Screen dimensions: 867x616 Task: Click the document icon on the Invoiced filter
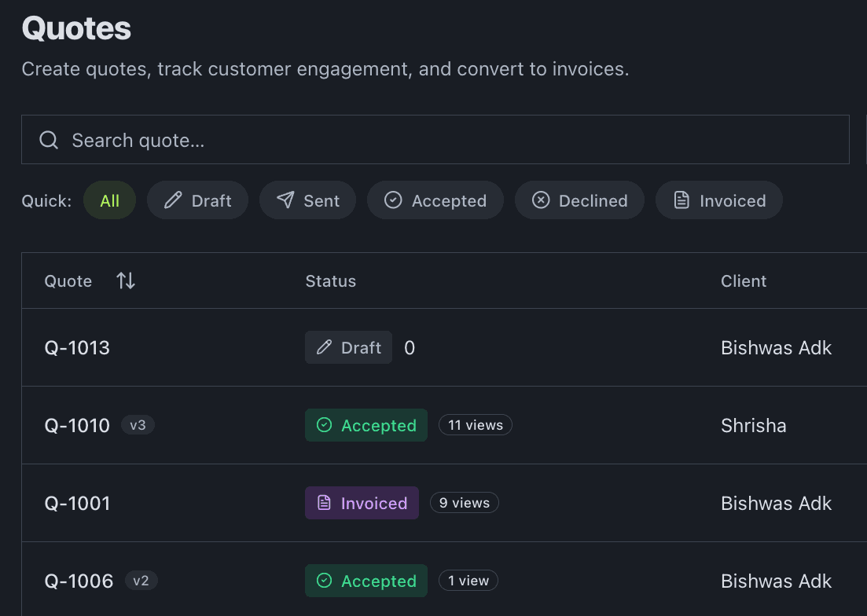[681, 200]
